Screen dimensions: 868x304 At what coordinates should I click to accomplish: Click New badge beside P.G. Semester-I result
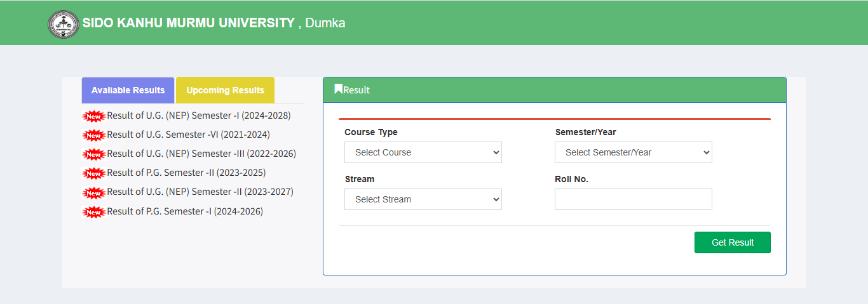click(94, 212)
